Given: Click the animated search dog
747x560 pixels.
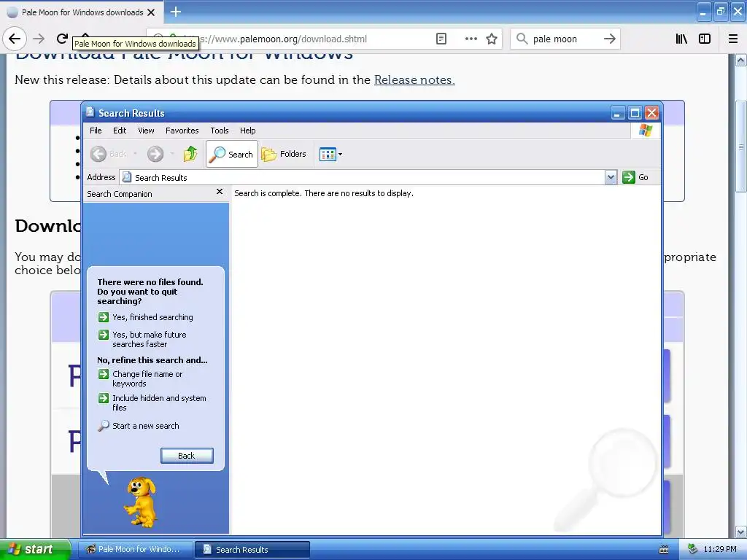Looking at the screenshot, I should (140, 502).
